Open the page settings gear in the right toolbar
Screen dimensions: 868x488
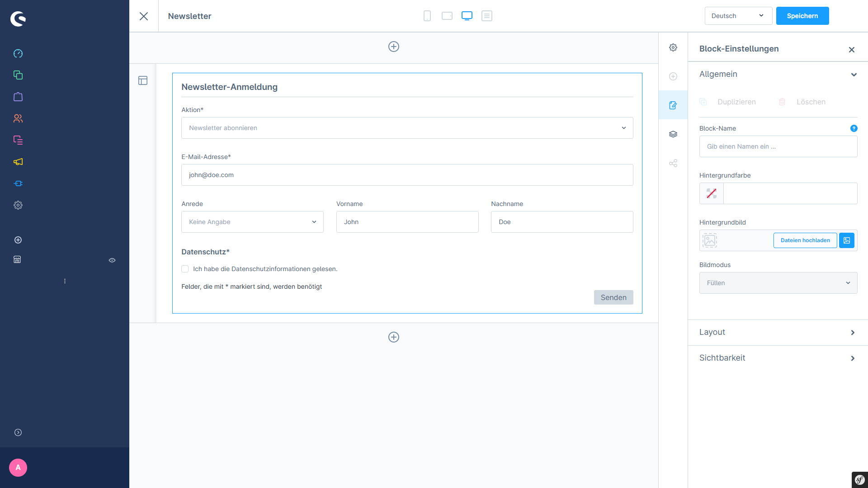click(x=673, y=47)
